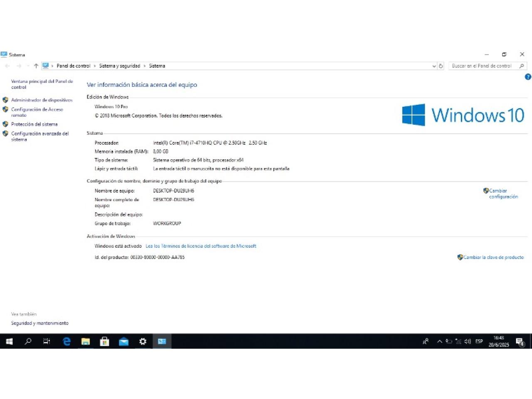Navigate to Sistema y seguridad breadcrumb
The image size is (532, 399).
pyautogui.click(x=120, y=66)
